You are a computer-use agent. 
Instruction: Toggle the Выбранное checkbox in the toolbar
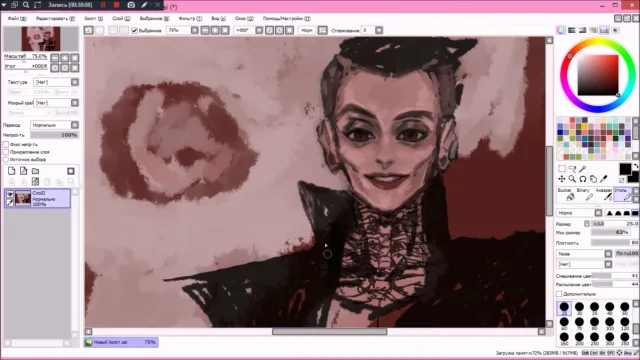coord(134,31)
